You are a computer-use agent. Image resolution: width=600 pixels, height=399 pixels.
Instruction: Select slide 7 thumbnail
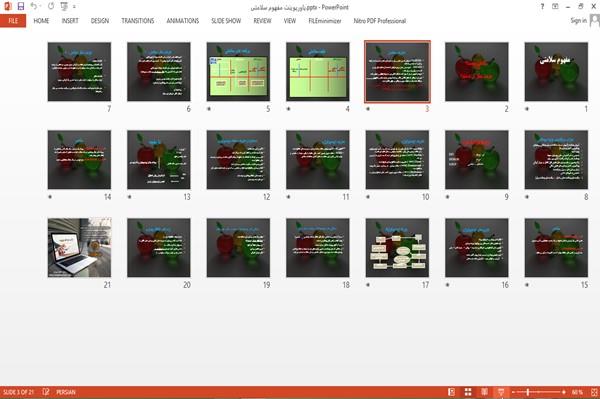click(x=79, y=72)
